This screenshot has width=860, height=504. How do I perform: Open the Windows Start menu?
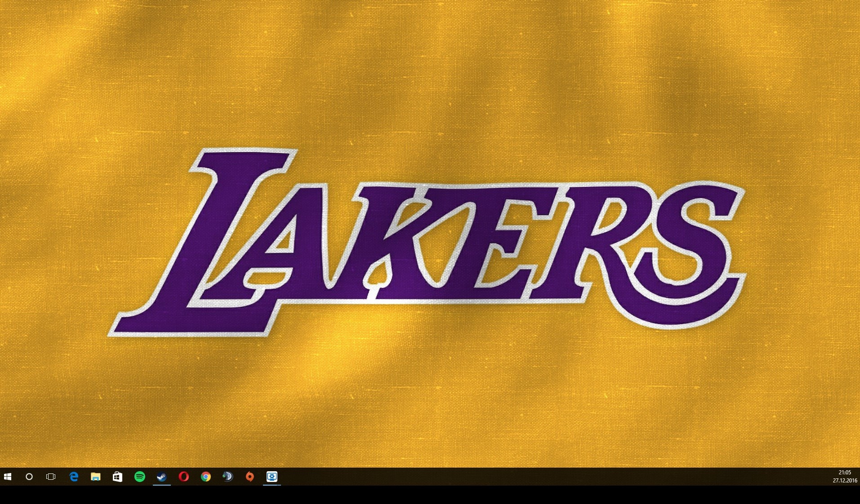pyautogui.click(x=8, y=477)
